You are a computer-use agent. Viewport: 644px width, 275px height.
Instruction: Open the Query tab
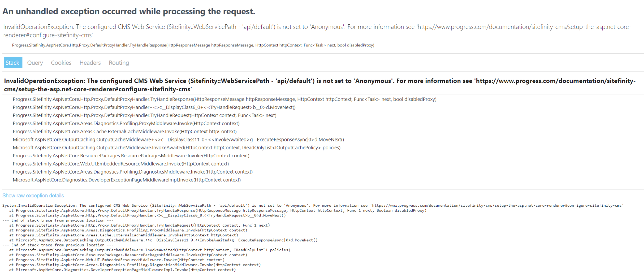click(35, 62)
